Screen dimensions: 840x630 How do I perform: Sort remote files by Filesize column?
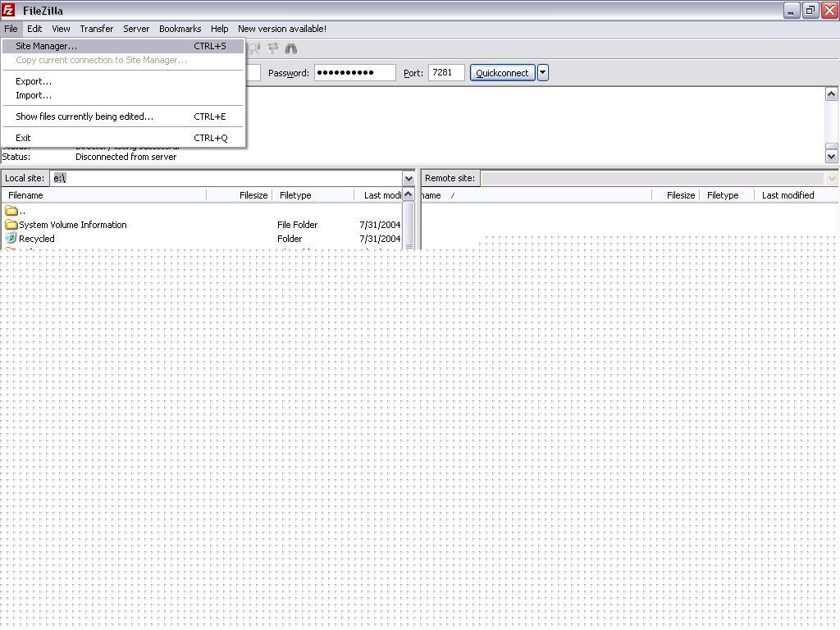coord(676,195)
